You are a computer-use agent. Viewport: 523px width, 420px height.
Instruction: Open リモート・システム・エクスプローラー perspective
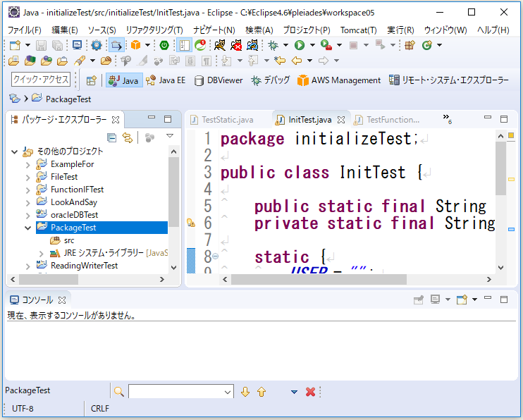tap(449, 80)
